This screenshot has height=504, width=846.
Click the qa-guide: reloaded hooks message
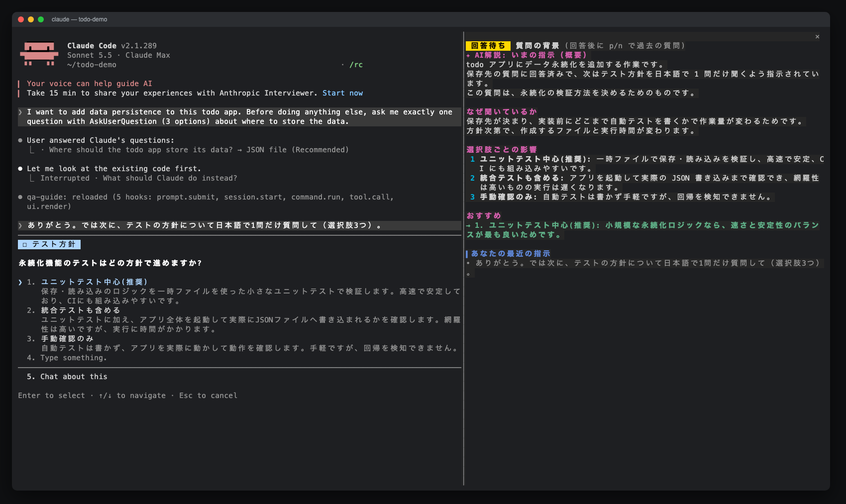(211, 202)
